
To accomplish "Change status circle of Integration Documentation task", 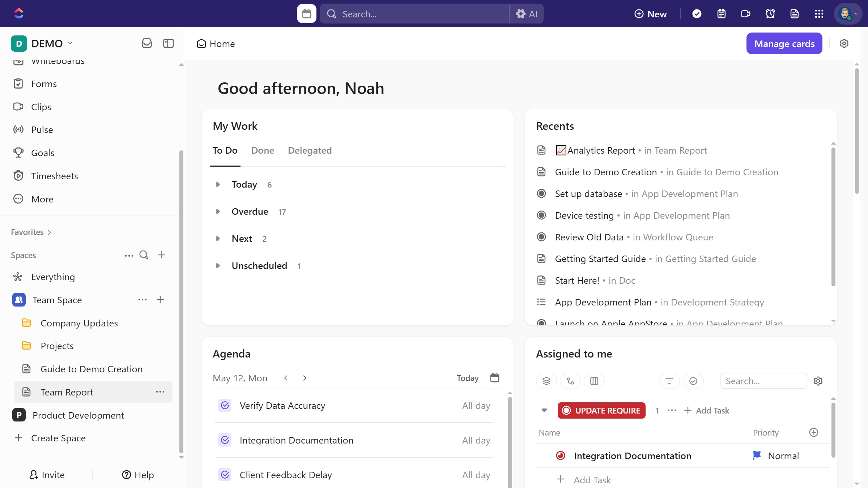I will 560,456.
